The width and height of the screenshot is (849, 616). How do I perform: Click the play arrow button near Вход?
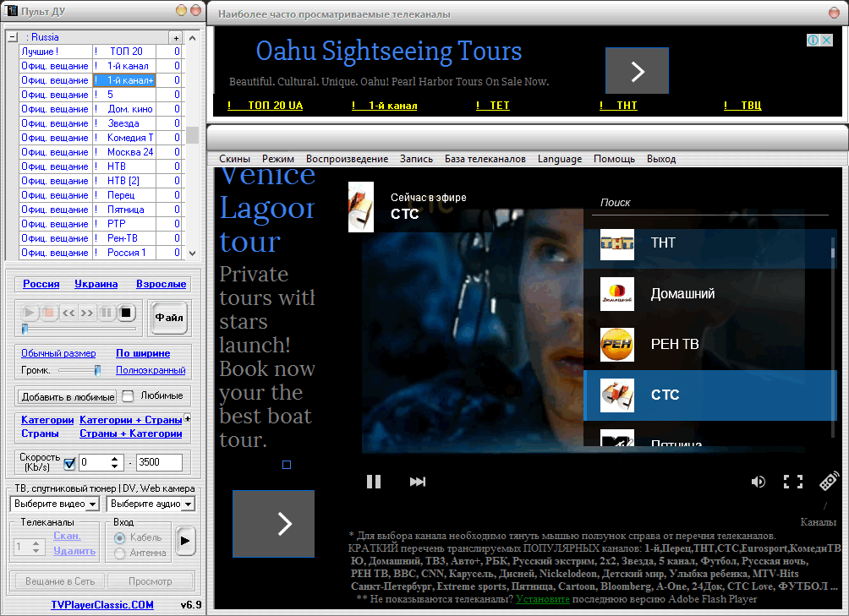[x=185, y=540]
